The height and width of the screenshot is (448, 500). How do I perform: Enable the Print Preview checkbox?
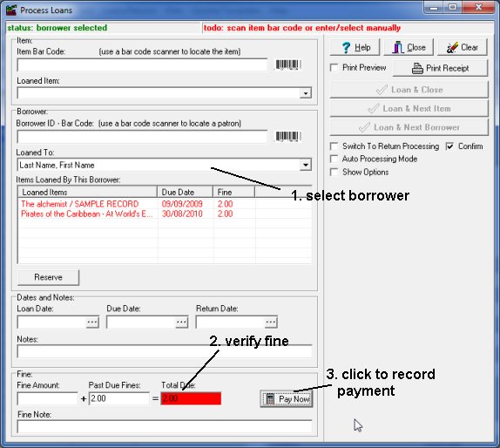pos(334,68)
